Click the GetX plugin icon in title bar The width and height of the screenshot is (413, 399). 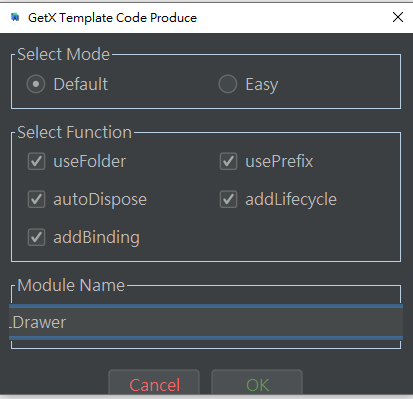[x=15, y=17]
